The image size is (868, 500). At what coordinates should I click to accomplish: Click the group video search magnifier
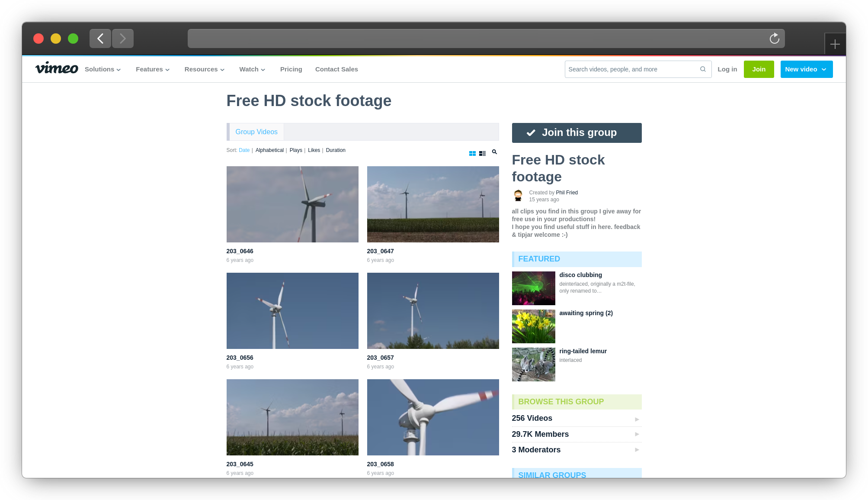pos(494,152)
